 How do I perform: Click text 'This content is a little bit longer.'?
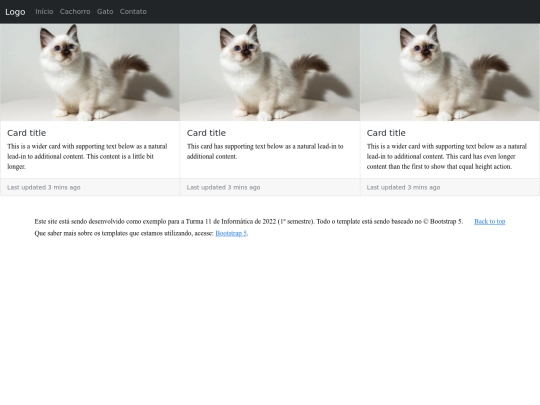click(x=81, y=162)
